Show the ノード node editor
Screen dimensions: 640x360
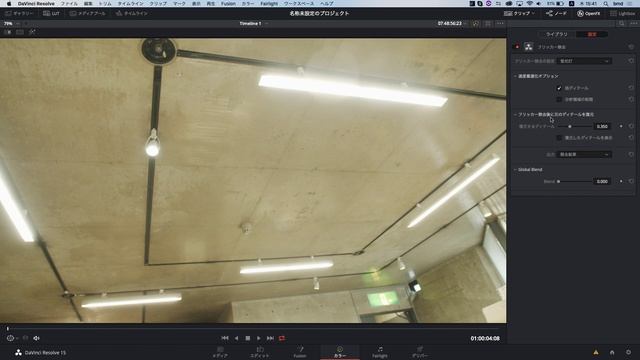tap(556, 13)
